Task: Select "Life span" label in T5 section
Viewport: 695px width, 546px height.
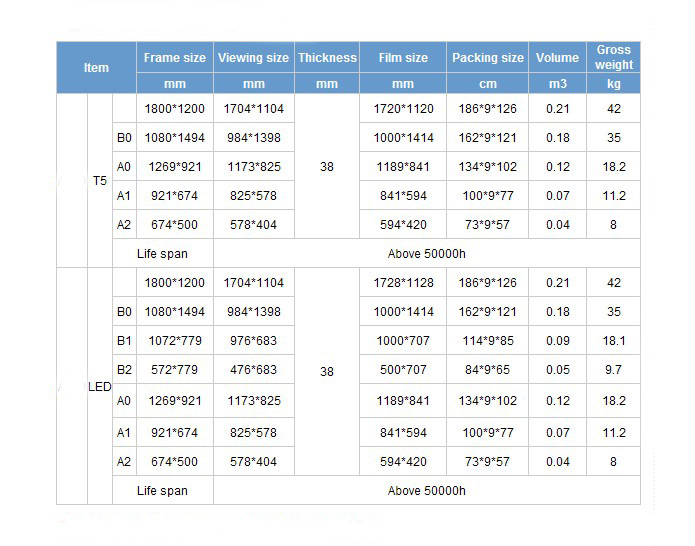Action: 162,254
